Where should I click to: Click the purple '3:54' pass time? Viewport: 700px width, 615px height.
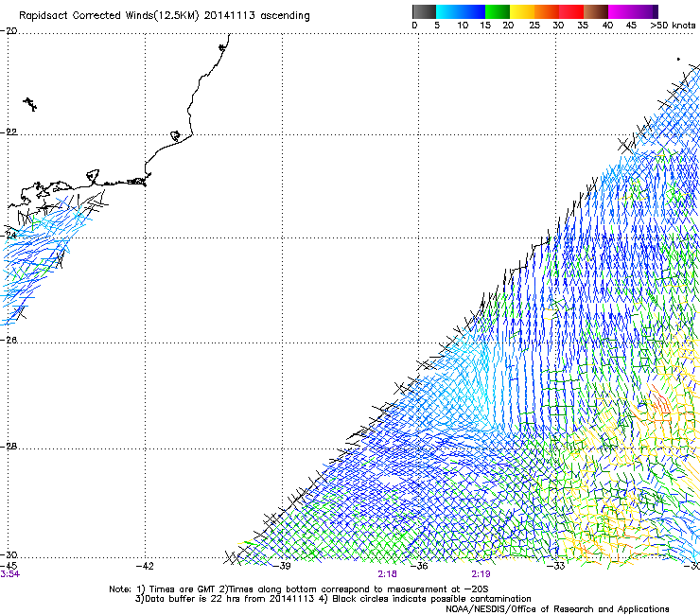point(9,574)
